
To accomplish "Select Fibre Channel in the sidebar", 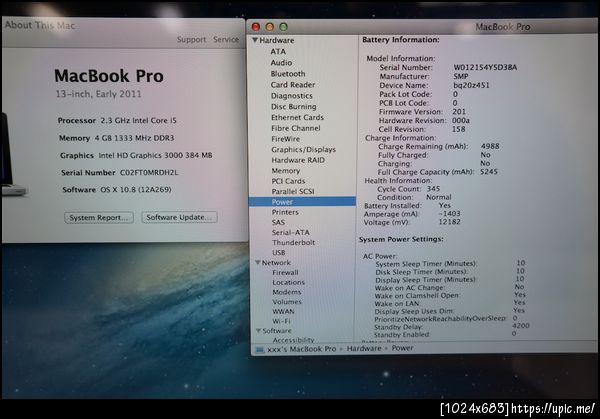I will [296, 128].
